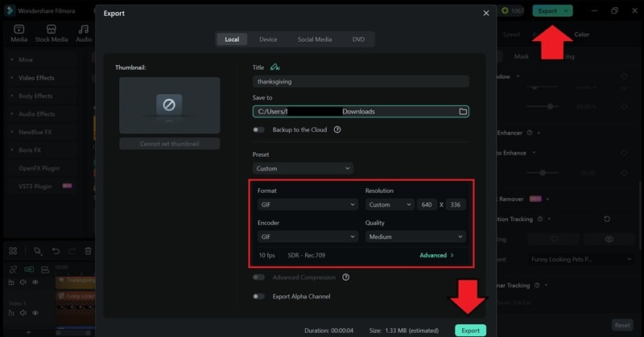Click Reset in the properties panel
This screenshot has height=337, width=644.
click(x=622, y=325)
